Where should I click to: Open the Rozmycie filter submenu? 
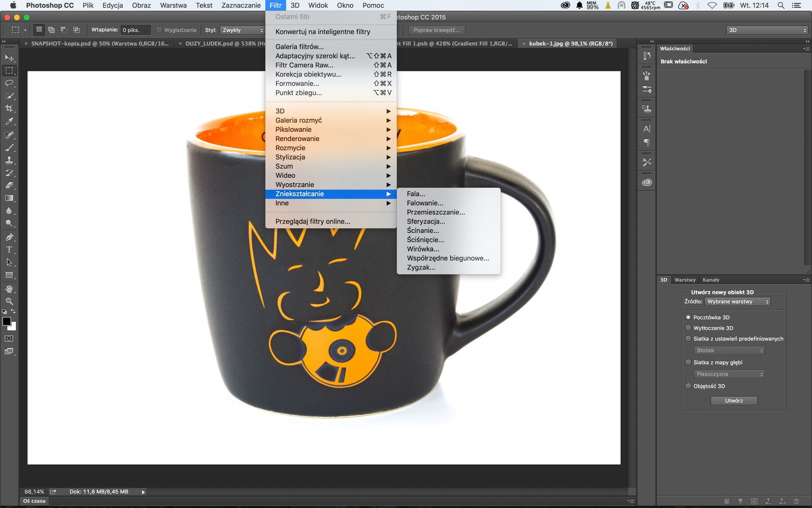tap(330, 148)
